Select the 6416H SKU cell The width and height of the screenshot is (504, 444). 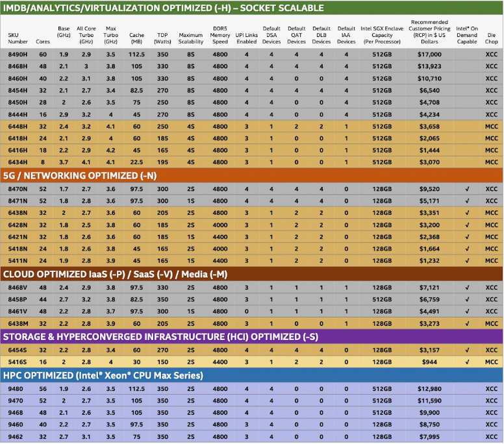point(18,150)
